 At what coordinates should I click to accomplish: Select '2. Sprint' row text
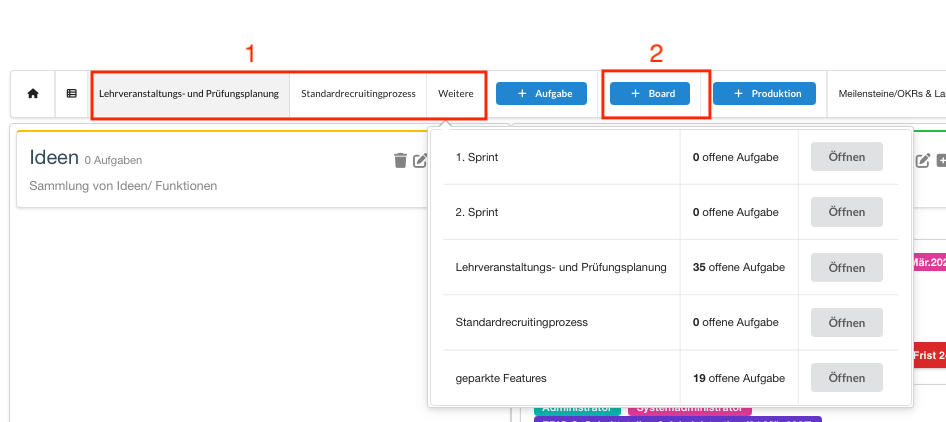[477, 212]
